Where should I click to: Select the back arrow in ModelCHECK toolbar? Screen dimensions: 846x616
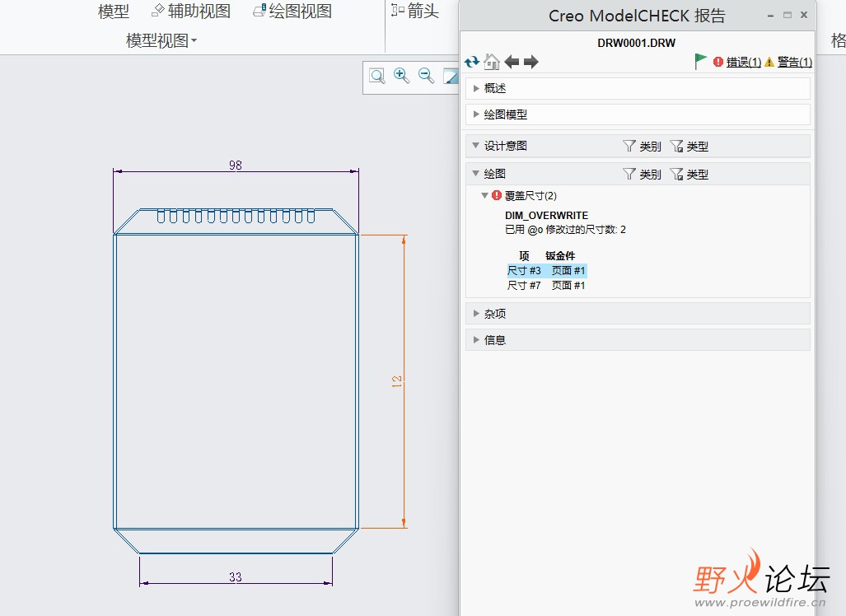(x=512, y=61)
